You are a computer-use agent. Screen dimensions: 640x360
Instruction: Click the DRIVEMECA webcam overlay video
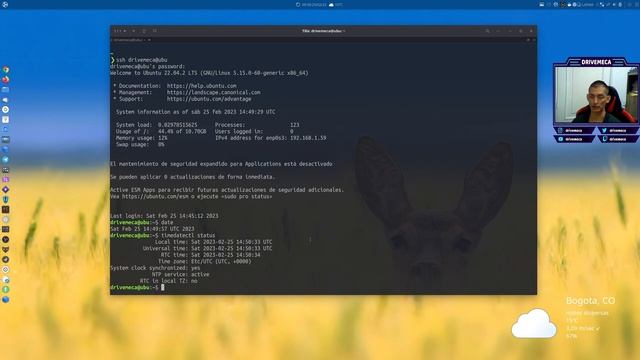click(x=596, y=94)
